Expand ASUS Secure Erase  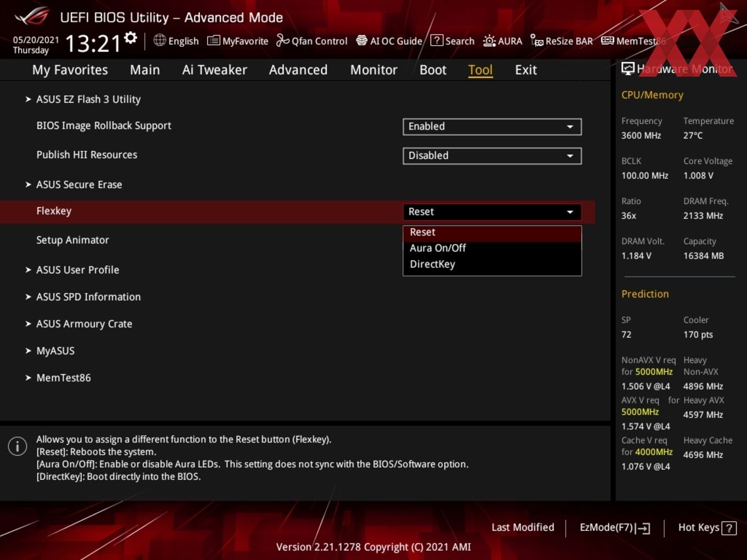(x=79, y=184)
